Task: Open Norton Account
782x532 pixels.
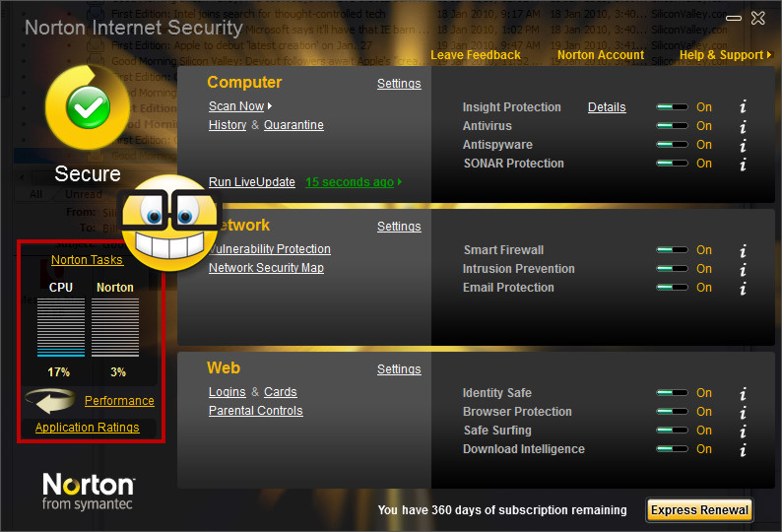Action: coord(601,55)
